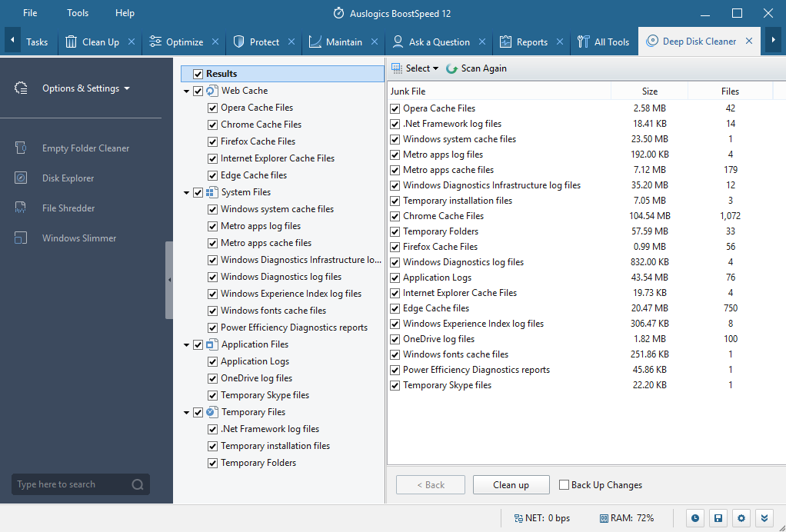Open the Optimize tab gauge icon
Viewport: 786px width, 532px height.
(x=156, y=42)
